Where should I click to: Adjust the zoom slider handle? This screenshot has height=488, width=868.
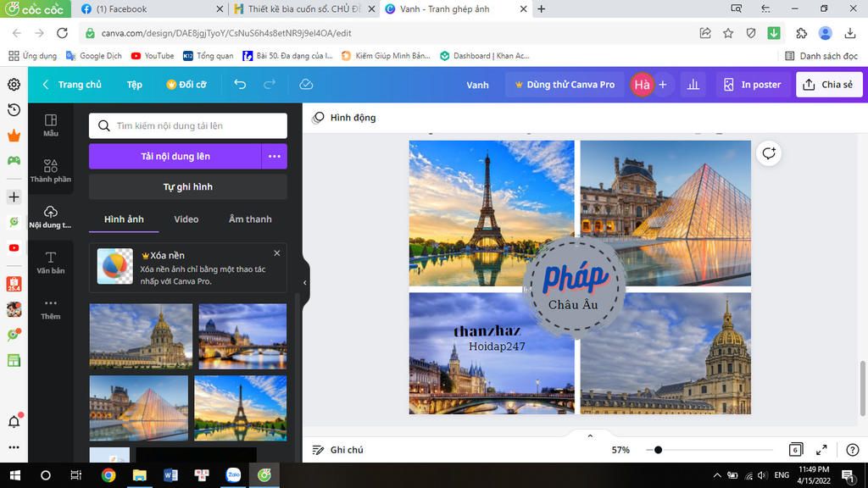tap(658, 450)
